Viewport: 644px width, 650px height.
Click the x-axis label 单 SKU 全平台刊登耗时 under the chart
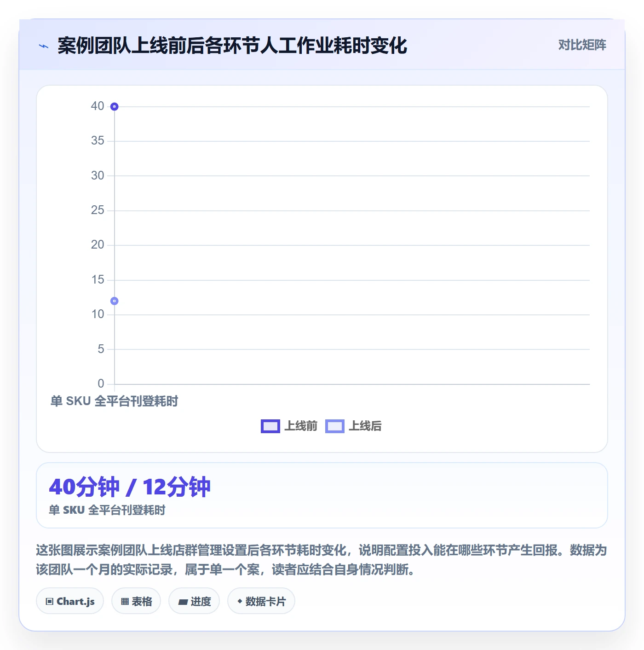coord(114,401)
